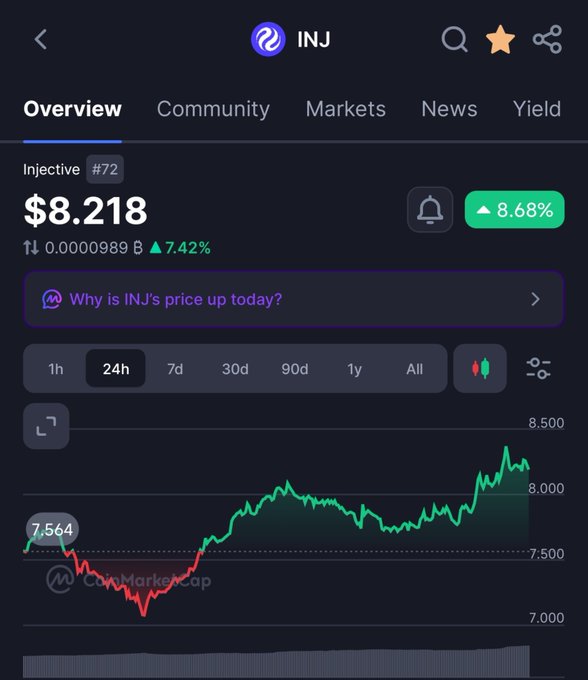Tap the 0.0000989 BTC price
This screenshot has width=588, height=680.
[x=94, y=248]
